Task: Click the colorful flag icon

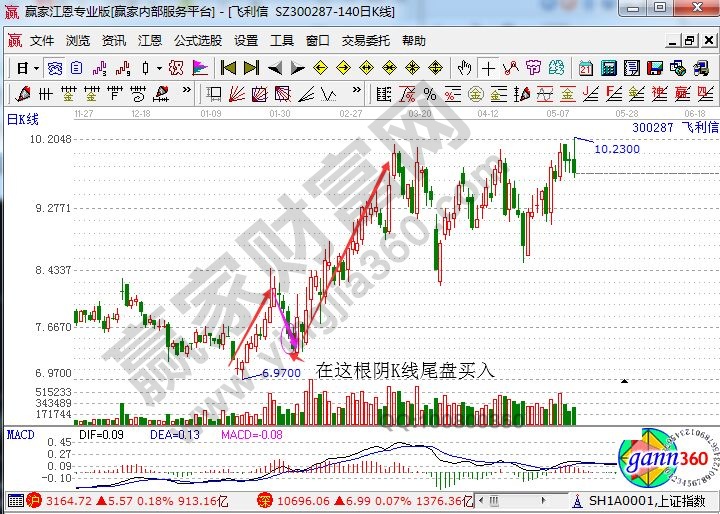Action: pos(200,68)
